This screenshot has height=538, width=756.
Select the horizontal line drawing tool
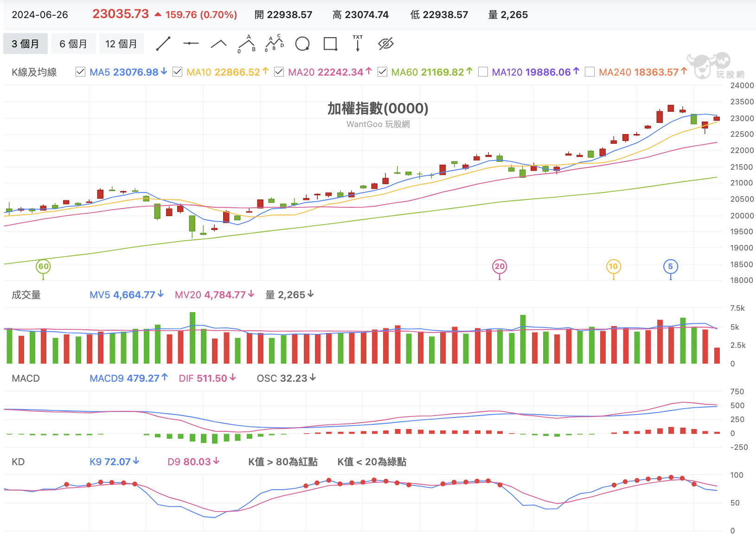point(191,44)
